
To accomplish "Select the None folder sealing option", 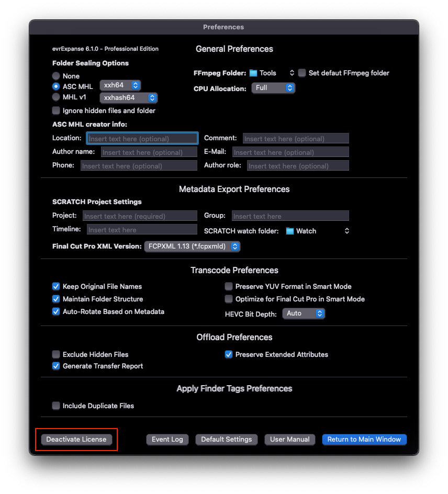I will point(56,76).
